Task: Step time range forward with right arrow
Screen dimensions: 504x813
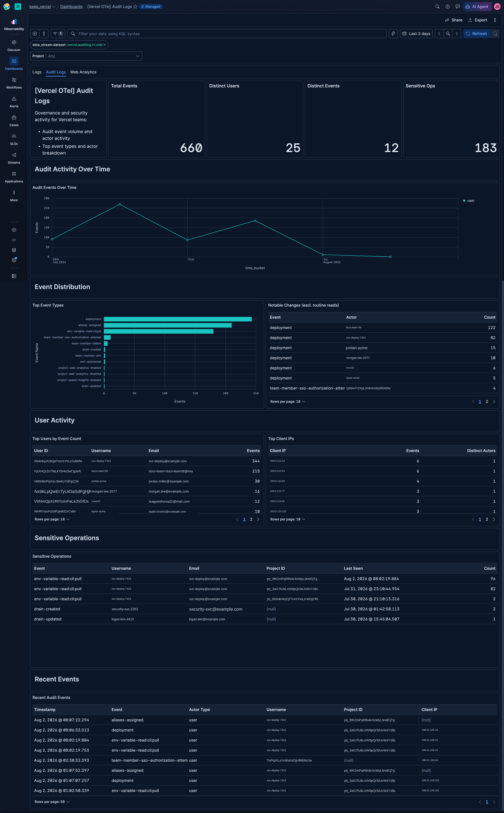Action: click(457, 34)
